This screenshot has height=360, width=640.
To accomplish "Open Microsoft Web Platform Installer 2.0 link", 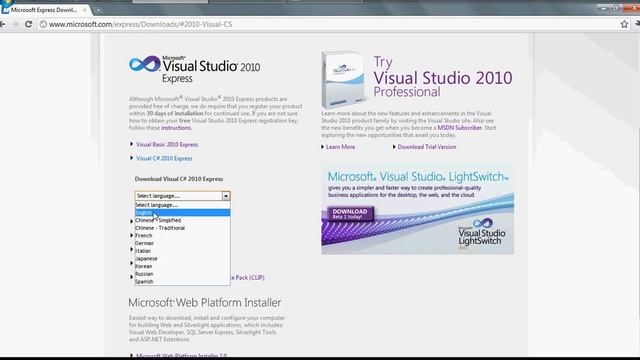I will [182, 356].
